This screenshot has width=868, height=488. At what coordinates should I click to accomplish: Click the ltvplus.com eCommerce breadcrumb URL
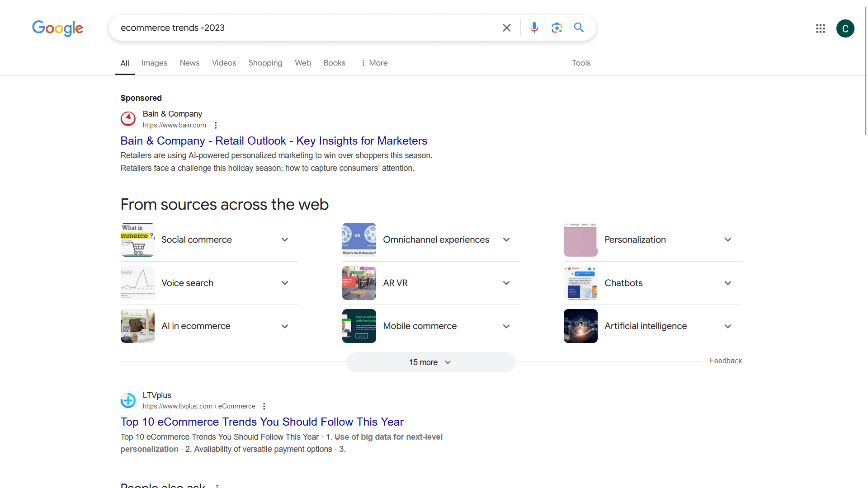[199, 406]
